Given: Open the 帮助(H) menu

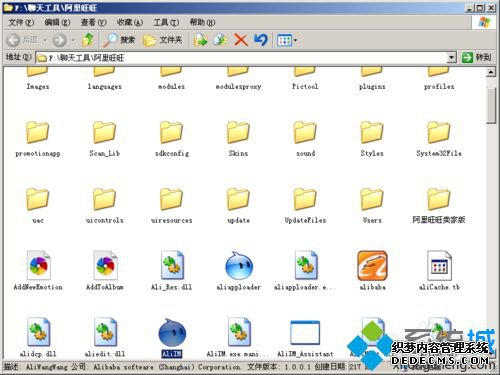Looking at the screenshot, I should [203, 22].
